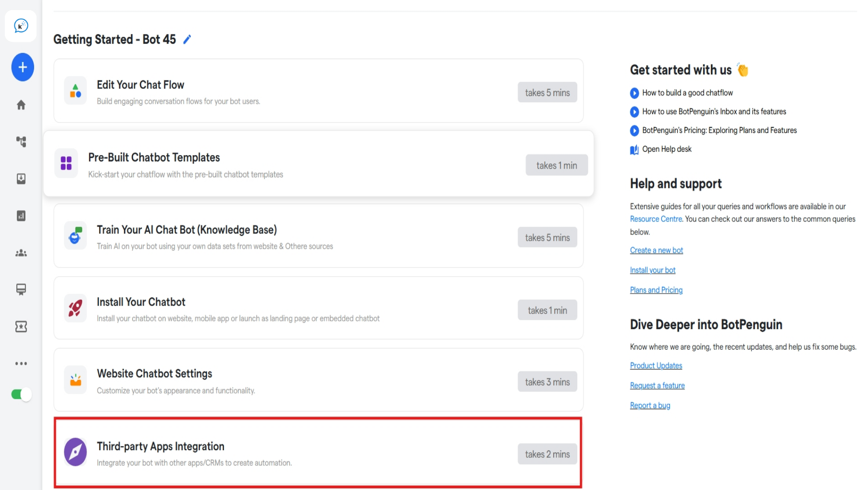
Task: Go to Home via house icon
Action: coord(21,105)
